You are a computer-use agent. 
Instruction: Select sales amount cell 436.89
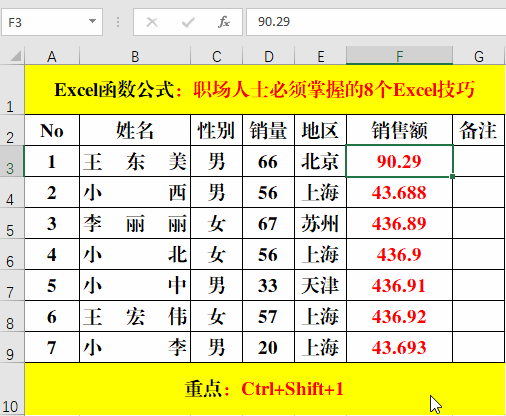point(400,223)
